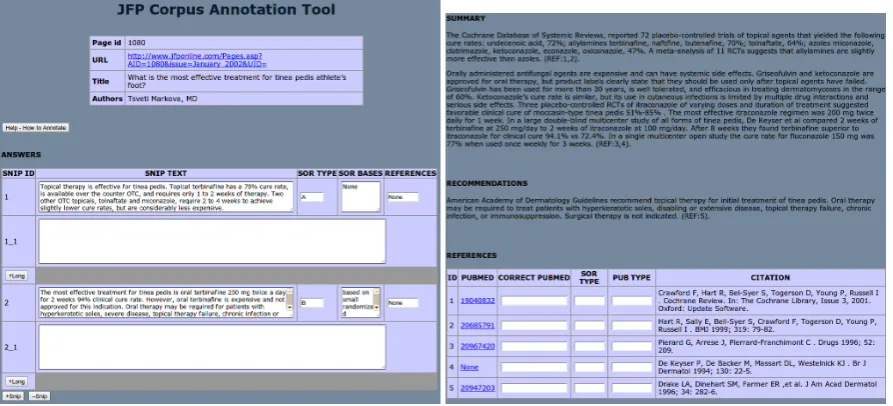Click the CORRECT PUBMED column header
Image resolution: width=893 pixels, height=406 pixels.
(534, 278)
